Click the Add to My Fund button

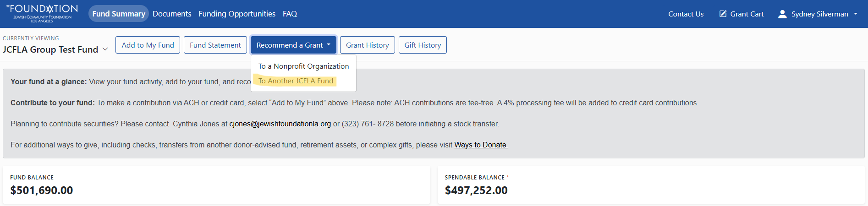(x=148, y=45)
